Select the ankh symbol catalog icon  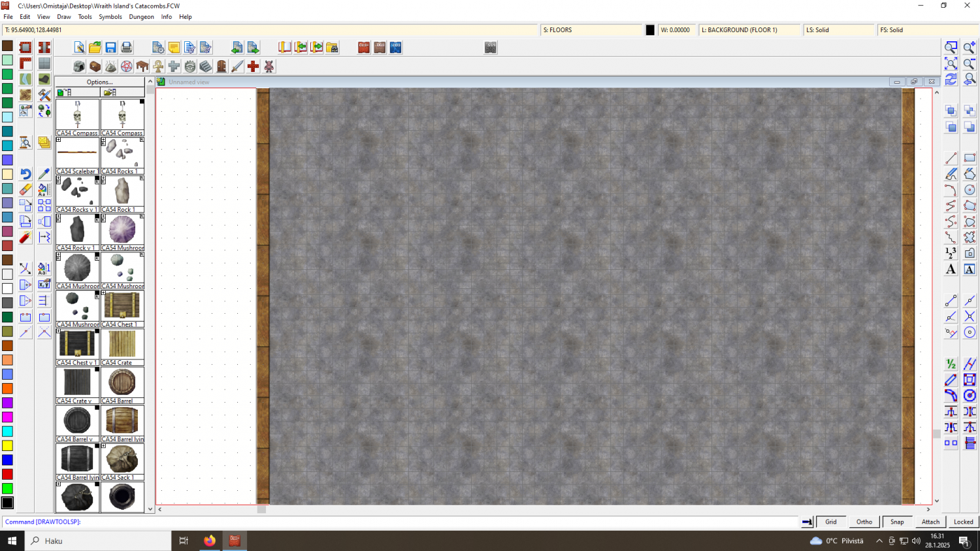tap(158, 67)
